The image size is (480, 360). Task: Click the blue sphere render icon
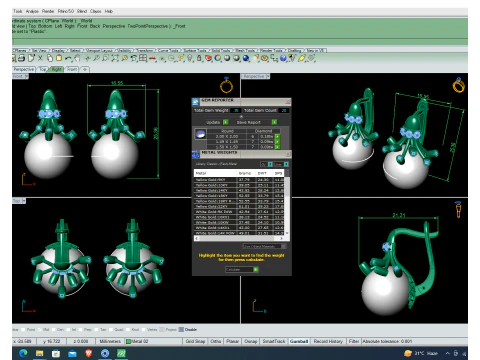(246, 58)
